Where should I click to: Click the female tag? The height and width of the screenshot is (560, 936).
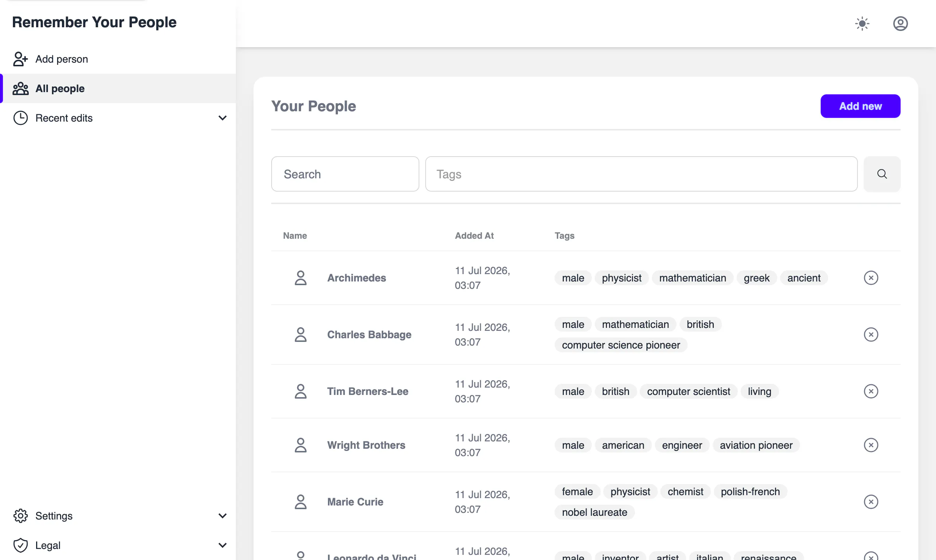tap(577, 491)
